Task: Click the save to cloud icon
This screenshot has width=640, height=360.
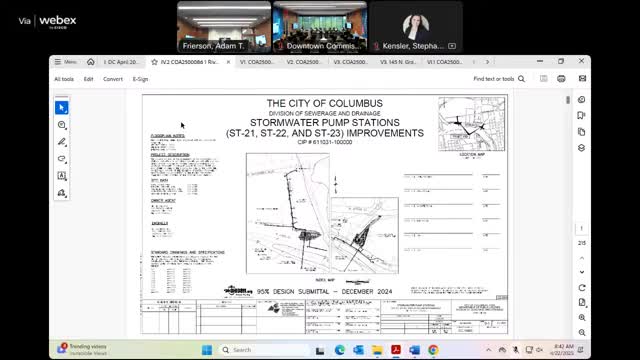Action: click(x=543, y=78)
